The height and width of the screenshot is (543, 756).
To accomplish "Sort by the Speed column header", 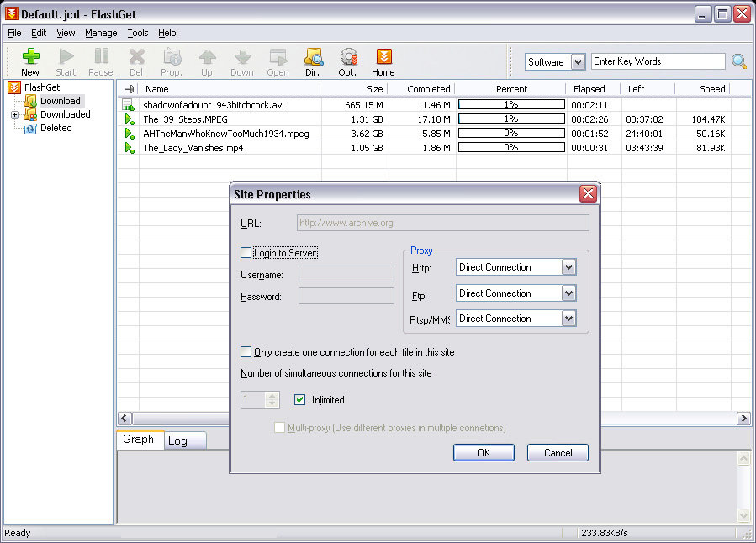I will pos(702,89).
